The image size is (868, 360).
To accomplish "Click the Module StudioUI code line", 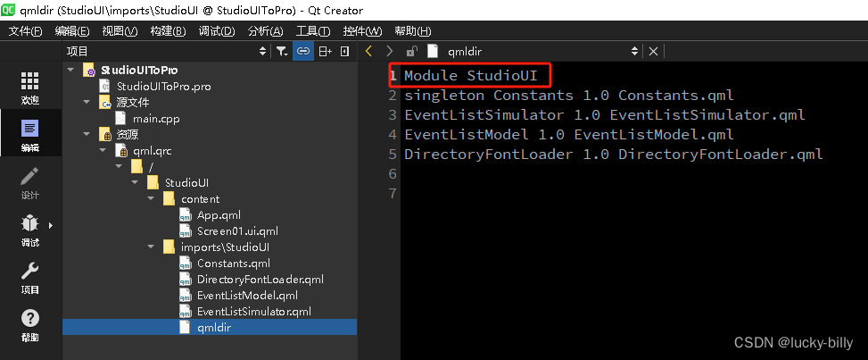I will pos(470,75).
